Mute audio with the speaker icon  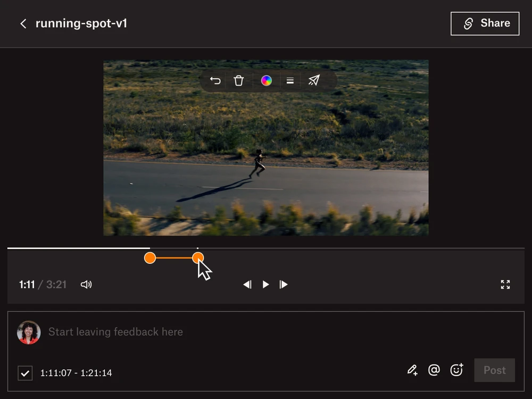(x=86, y=285)
